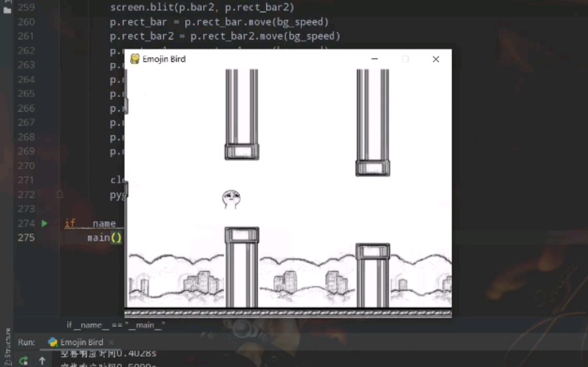Click the bg_speed argument on line 260
Viewport: 588px width, 367px height.
[302, 21]
